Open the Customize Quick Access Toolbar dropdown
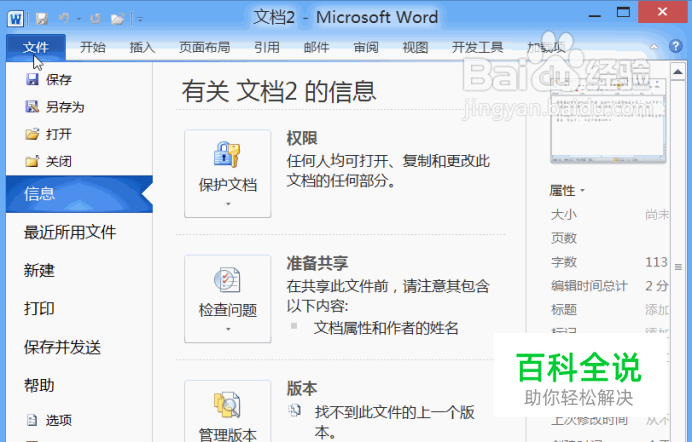 (x=140, y=19)
